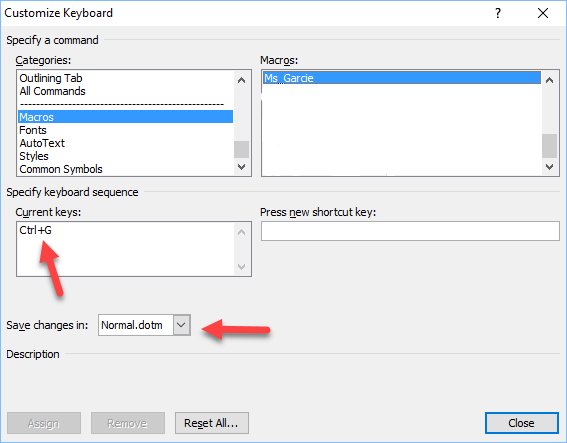The width and height of the screenshot is (567, 443).
Task: Click the Close button
Action: click(x=521, y=423)
